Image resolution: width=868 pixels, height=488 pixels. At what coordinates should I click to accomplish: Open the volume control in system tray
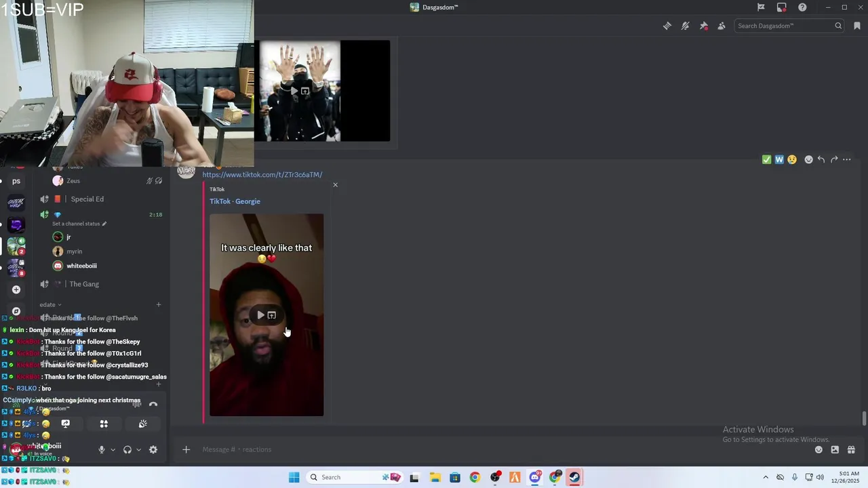point(820,477)
